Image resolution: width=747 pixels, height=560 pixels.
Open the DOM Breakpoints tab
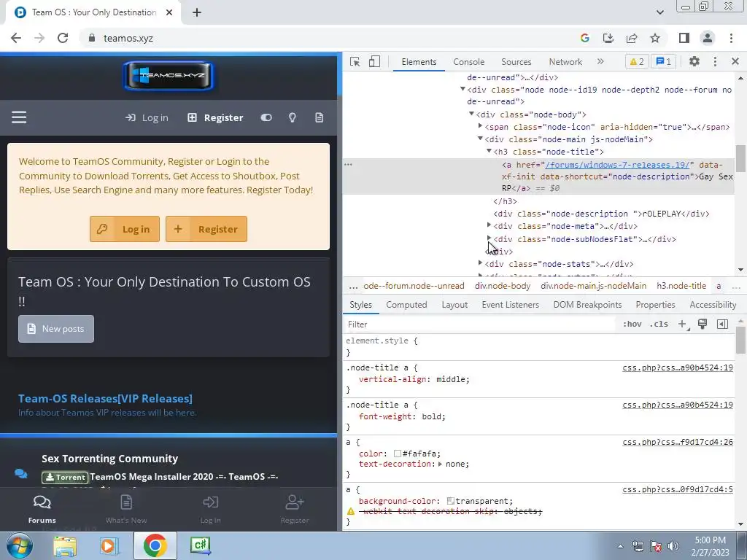(x=587, y=305)
